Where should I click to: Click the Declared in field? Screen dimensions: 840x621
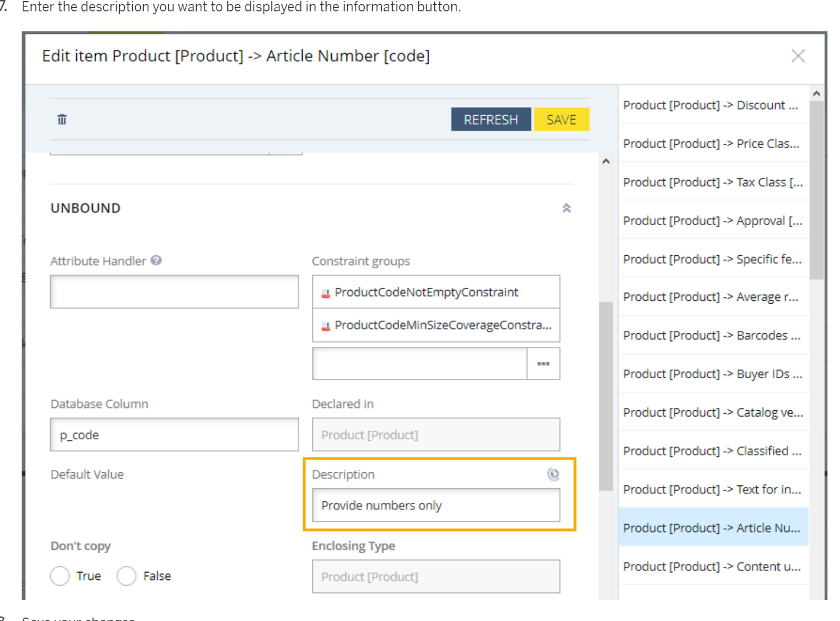436,435
